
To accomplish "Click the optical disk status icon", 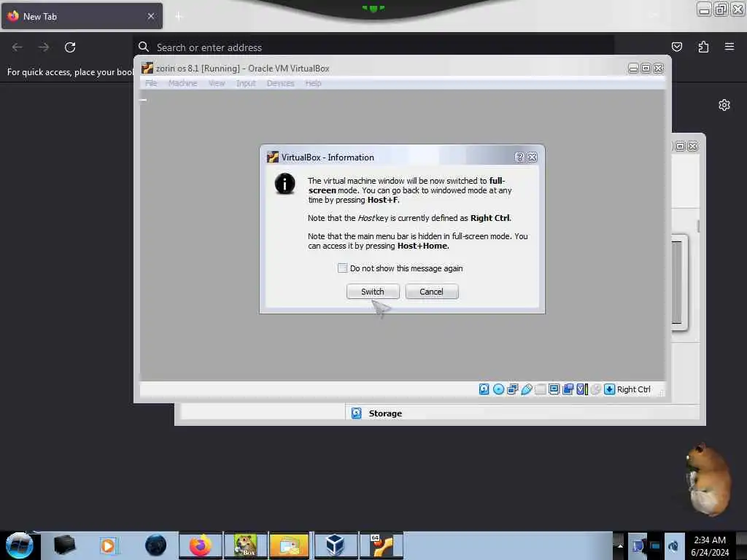I will 498,389.
